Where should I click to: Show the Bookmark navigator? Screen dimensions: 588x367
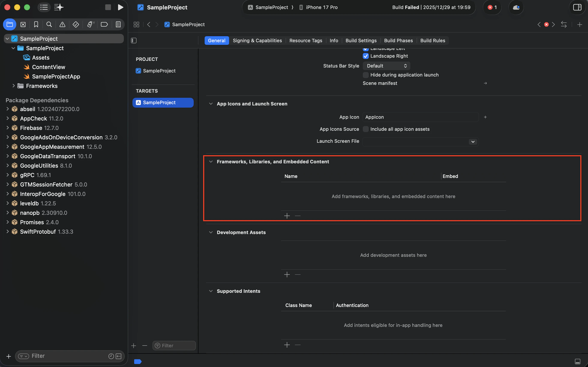[36, 24]
